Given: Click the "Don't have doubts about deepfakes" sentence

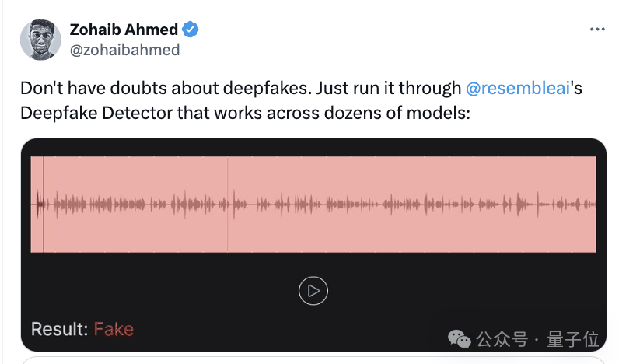Looking at the screenshot, I should pos(140,88).
